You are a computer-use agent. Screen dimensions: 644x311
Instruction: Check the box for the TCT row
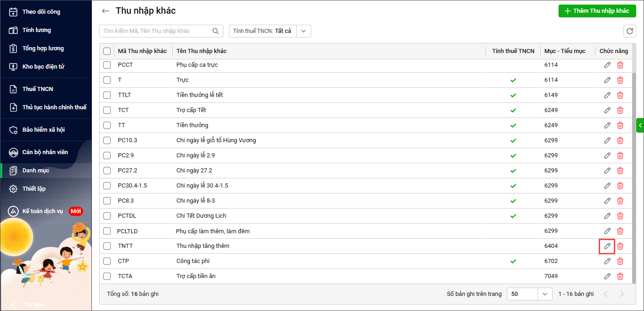click(107, 110)
